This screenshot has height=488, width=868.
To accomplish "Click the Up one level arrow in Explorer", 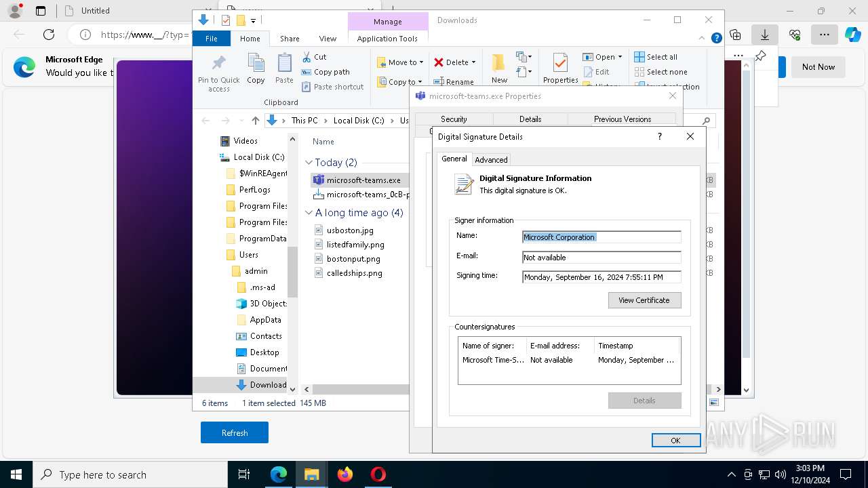I will coord(255,121).
